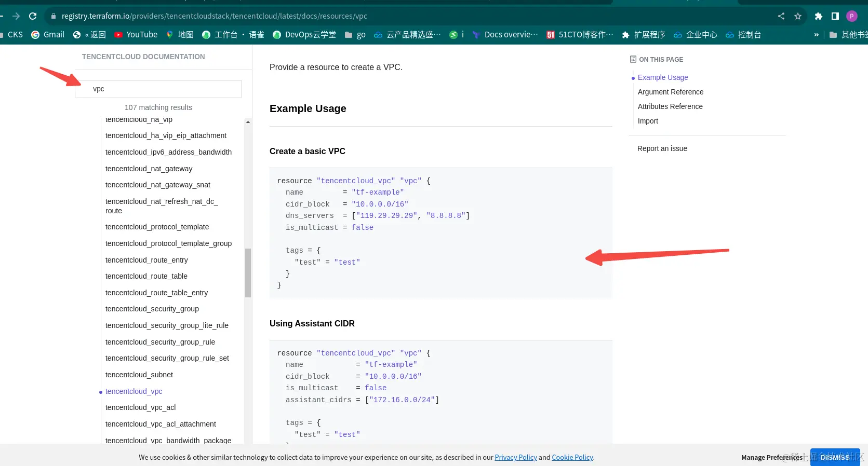The width and height of the screenshot is (868, 466).
Task: Open tencentcloud_ha_vip_eip_attachment resource
Action: pyautogui.click(x=166, y=135)
